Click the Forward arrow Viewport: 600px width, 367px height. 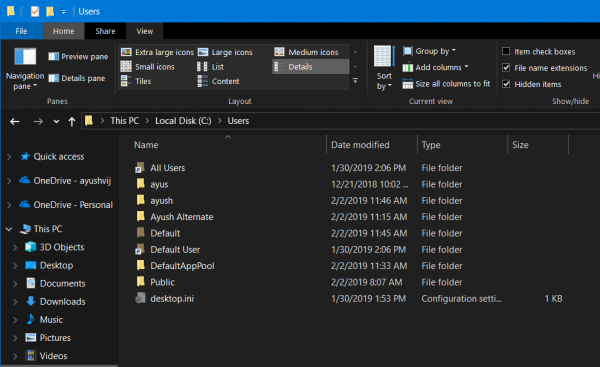[x=38, y=122]
